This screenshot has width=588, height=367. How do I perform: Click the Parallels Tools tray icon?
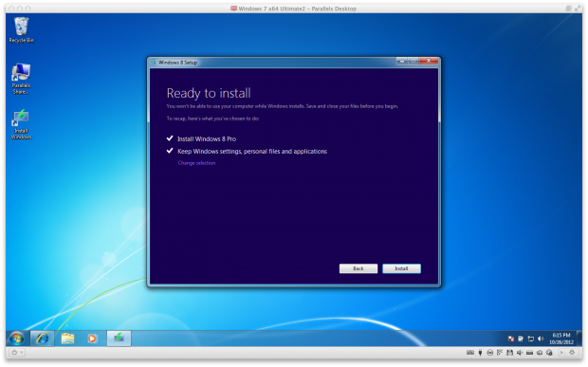(520, 339)
